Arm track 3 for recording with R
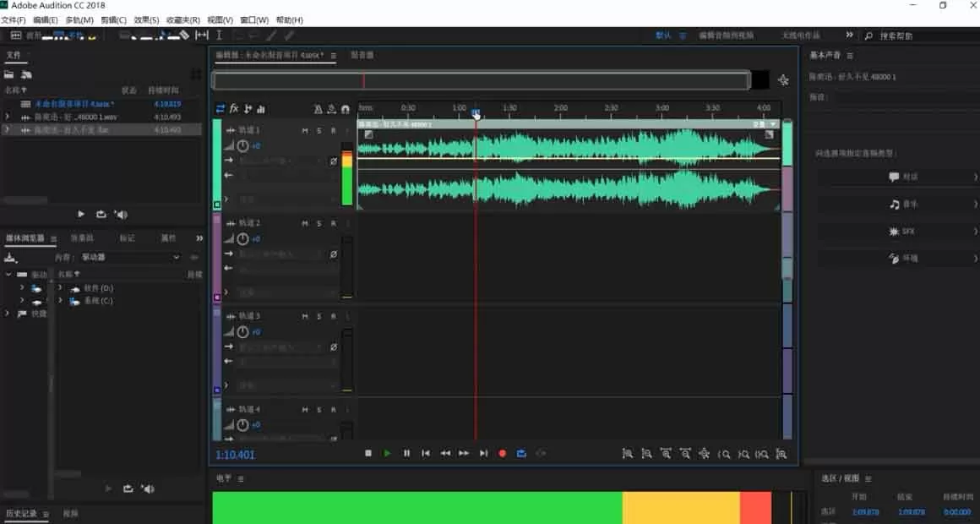The width and height of the screenshot is (980, 524). pos(333,316)
